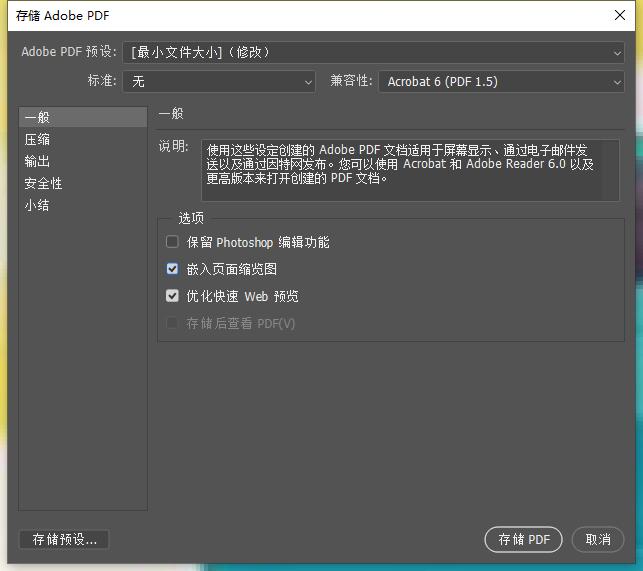Click the greyed-out 存储后查看 PDF checkbox
643x571 pixels.
coord(172,323)
